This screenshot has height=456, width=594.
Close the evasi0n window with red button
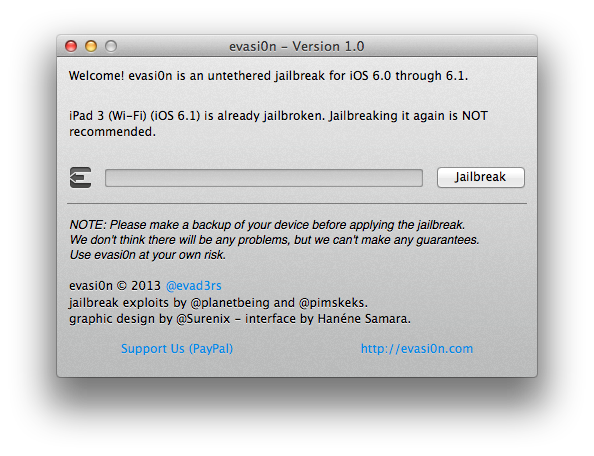[71, 46]
